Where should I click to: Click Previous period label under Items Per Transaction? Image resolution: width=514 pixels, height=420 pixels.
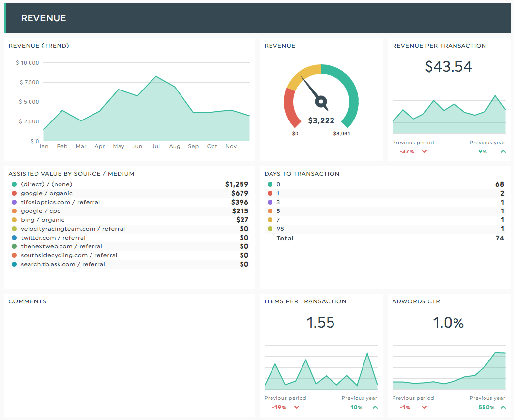click(285, 398)
